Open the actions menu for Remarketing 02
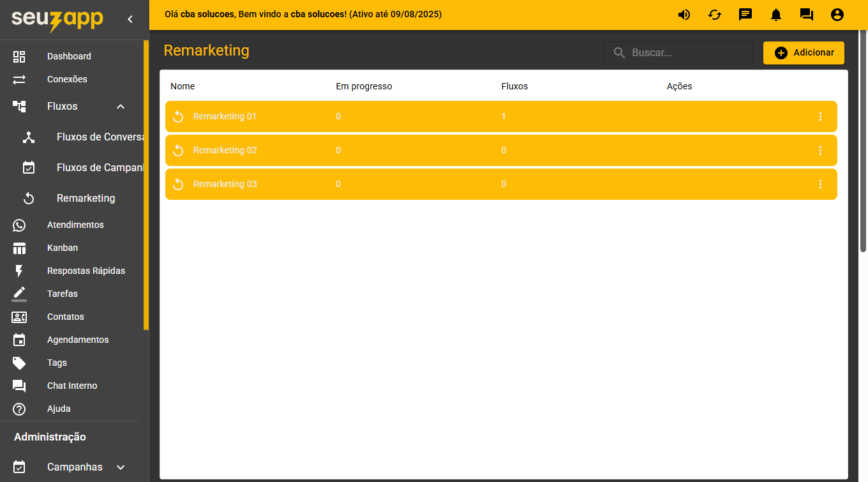Image resolution: width=868 pixels, height=482 pixels. pyautogui.click(x=821, y=150)
